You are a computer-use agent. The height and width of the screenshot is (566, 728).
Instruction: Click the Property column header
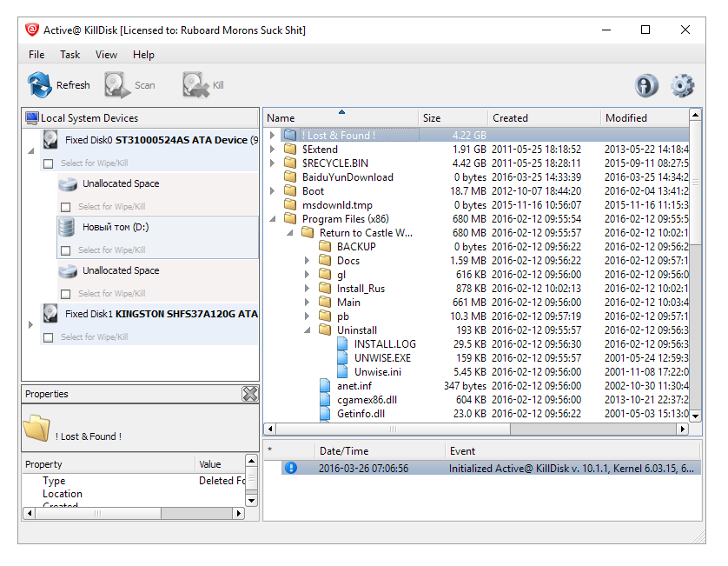109,464
